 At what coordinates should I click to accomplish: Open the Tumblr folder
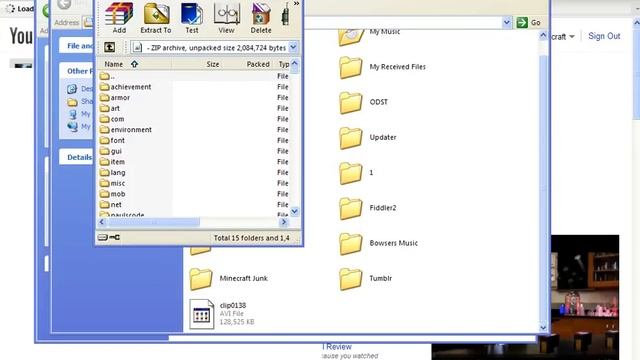tap(366, 278)
